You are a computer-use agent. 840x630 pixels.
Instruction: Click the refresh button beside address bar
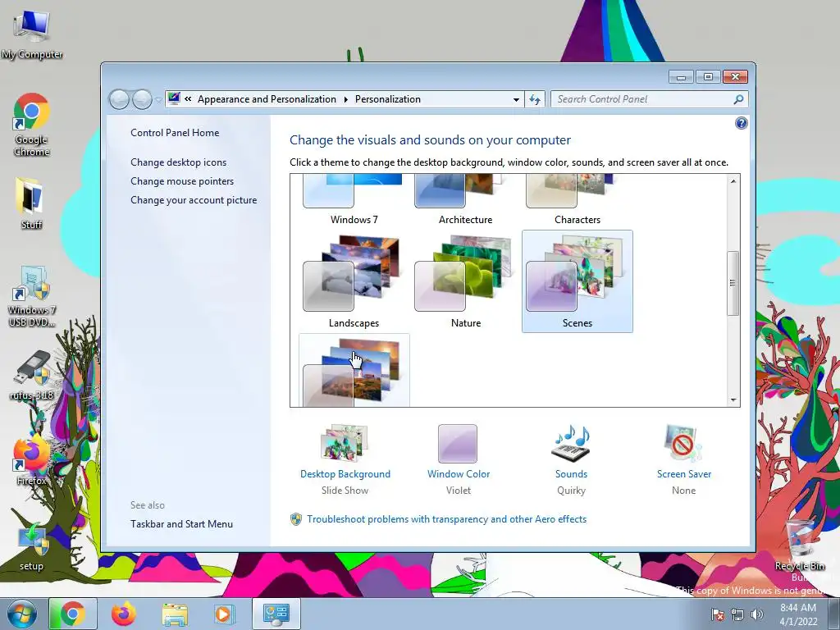(535, 99)
